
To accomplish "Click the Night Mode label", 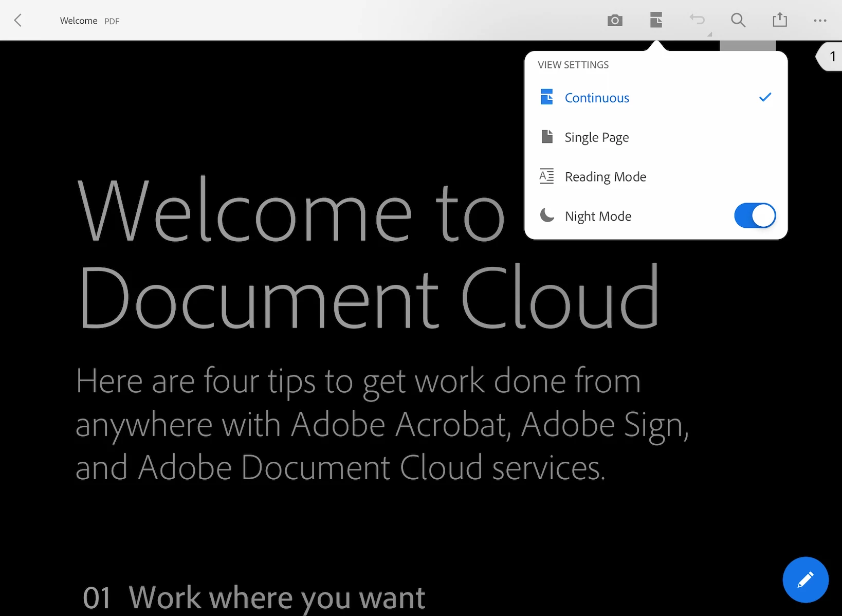I will click(598, 216).
